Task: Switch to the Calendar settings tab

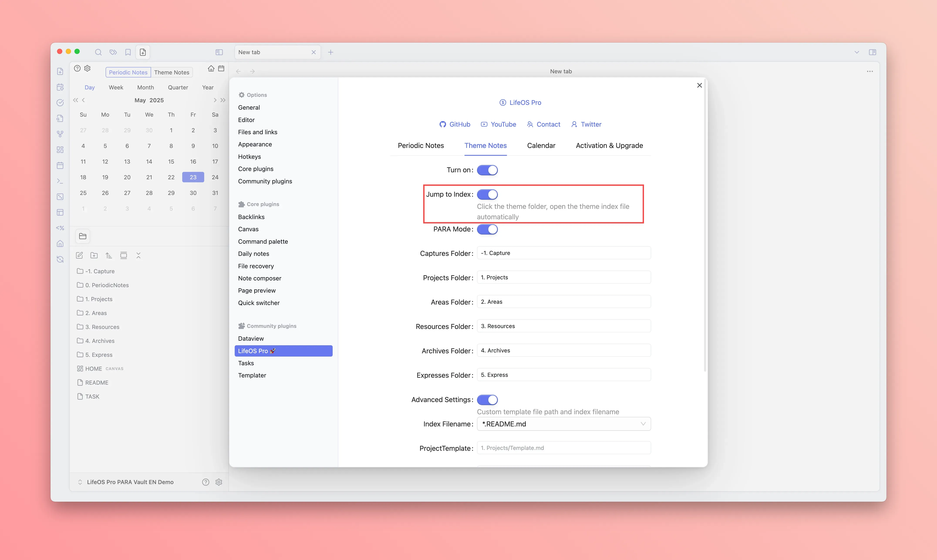Action: coord(541,146)
